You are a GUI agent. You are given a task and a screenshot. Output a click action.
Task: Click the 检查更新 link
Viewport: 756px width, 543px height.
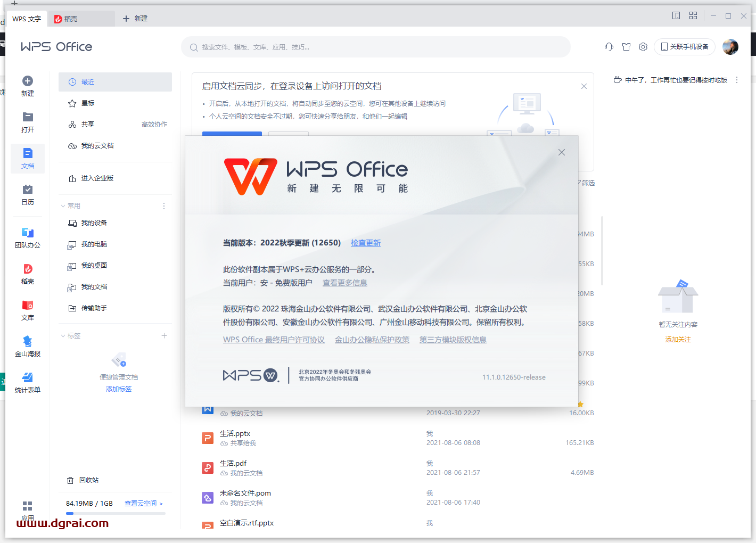click(366, 243)
